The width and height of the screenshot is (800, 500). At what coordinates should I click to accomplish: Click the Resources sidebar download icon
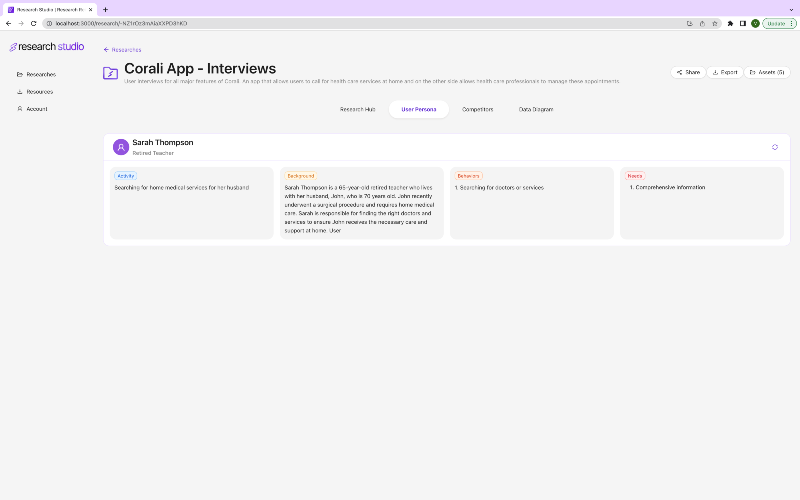tap(20, 92)
